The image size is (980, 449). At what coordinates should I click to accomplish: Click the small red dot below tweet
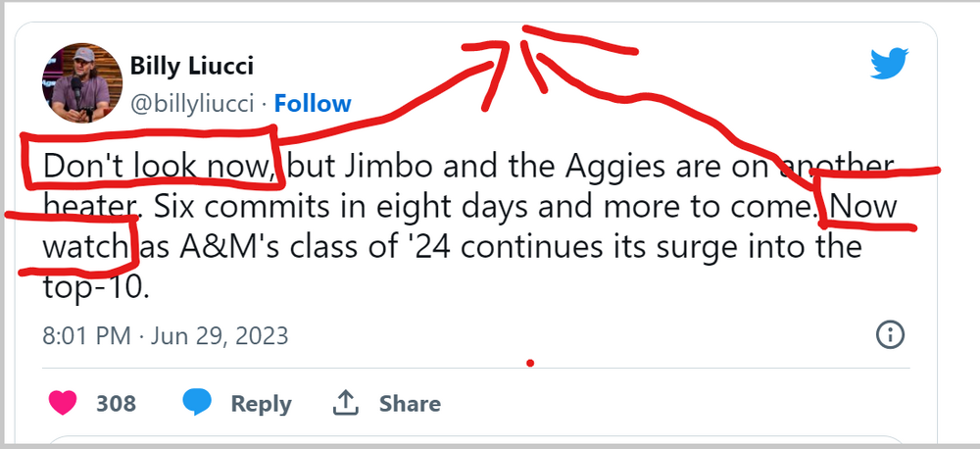pos(530,364)
